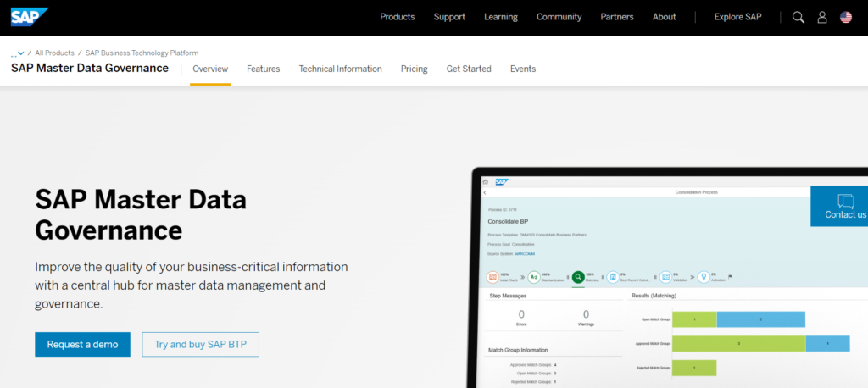The width and height of the screenshot is (868, 388).
Task: Expand the collapsed breadcrumb ellipsis dropdown
Action: 17,53
